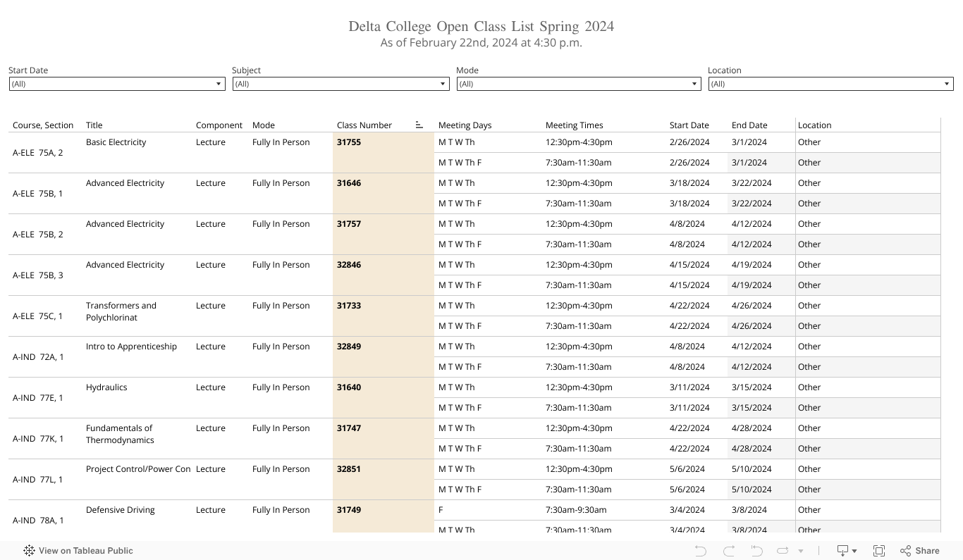Click the Course, Section column header
Image resolution: width=963 pixels, height=560 pixels.
pos(43,125)
